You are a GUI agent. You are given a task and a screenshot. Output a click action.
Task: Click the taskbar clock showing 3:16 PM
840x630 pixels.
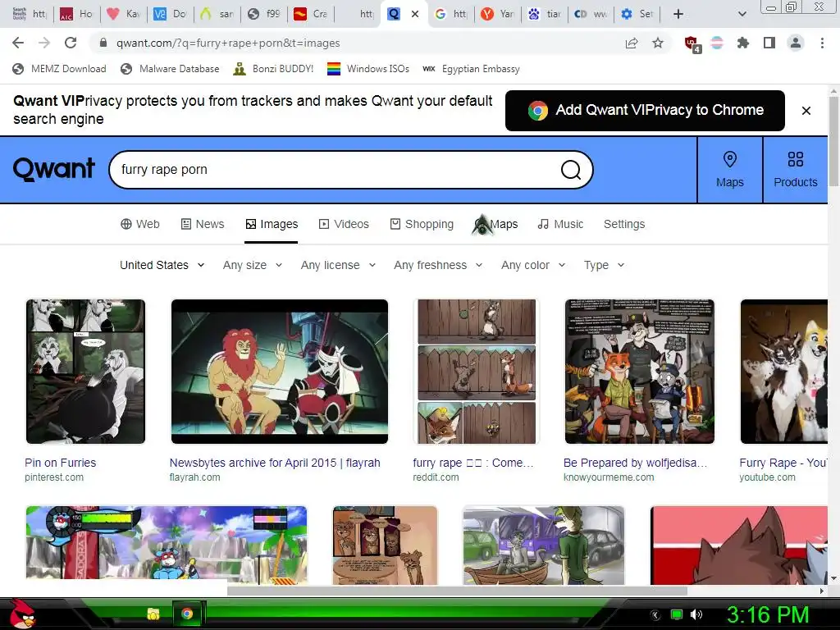tap(768, 614)
